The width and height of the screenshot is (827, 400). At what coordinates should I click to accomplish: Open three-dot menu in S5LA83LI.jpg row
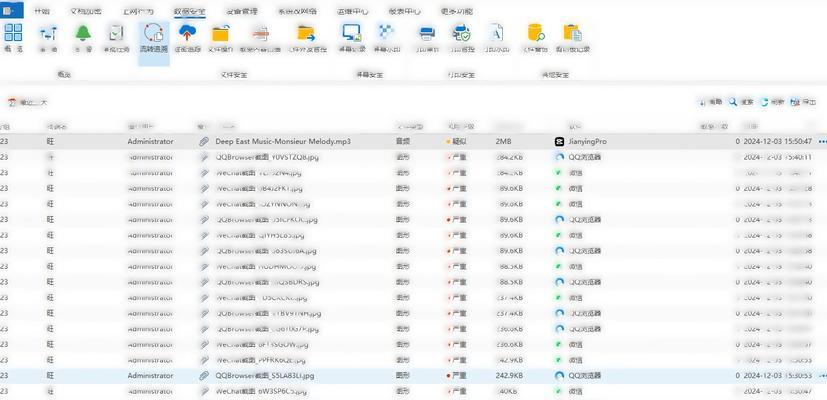tap(822, 376)
